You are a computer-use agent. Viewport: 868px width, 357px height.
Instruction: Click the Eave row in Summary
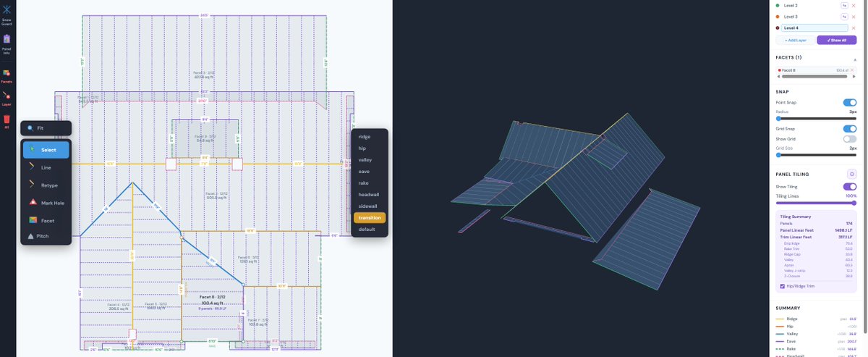coord(816,341)
